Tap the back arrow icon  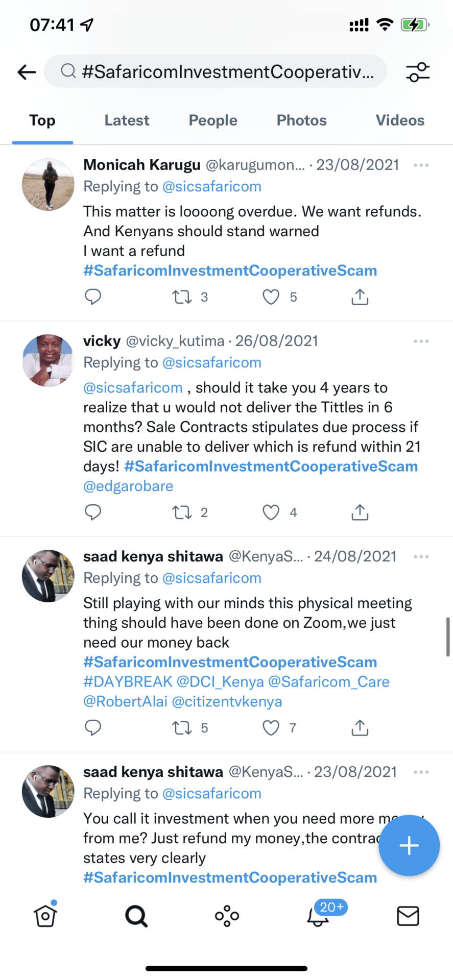tap(27, 72)
